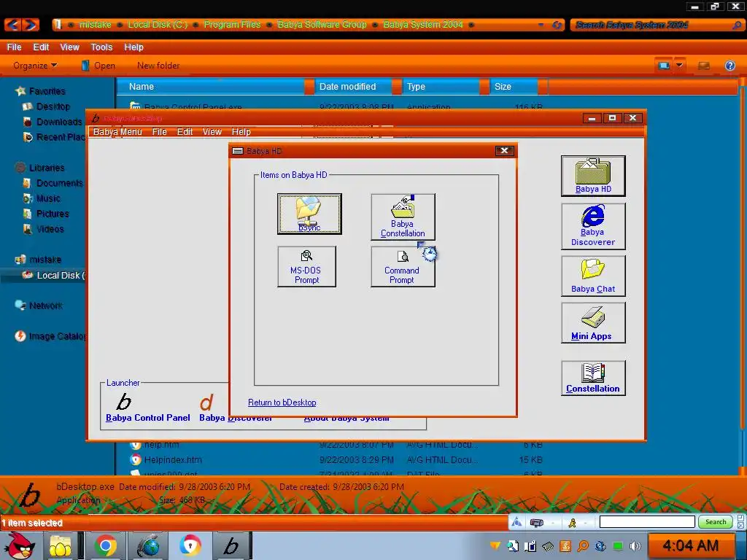
Task: Open bDesktop's File menu
Action: tap(160, 132)
